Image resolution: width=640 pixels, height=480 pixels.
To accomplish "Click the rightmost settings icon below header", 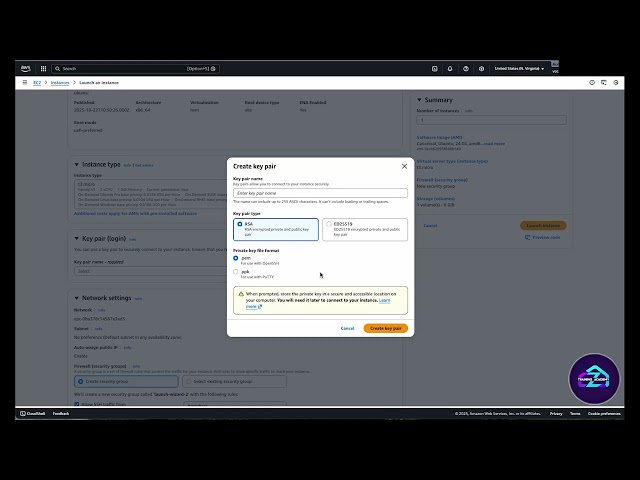I will click(x=616, y=82).
